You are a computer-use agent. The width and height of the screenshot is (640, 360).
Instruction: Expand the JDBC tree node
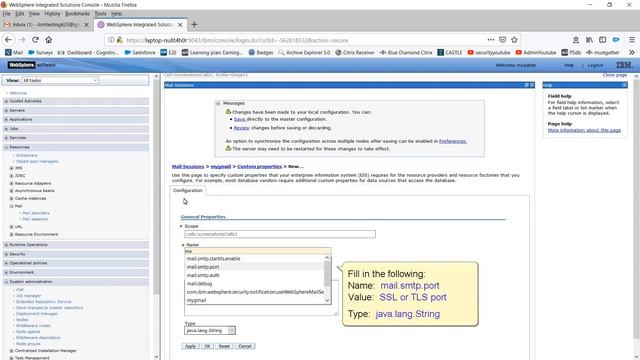click(x=11, y=176)
